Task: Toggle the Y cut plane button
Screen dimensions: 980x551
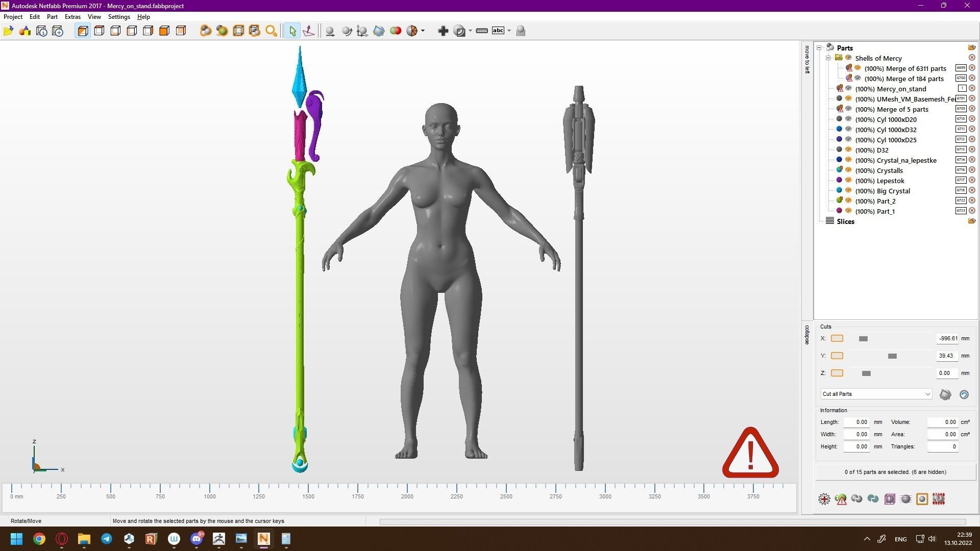Action: coord(837,356)
